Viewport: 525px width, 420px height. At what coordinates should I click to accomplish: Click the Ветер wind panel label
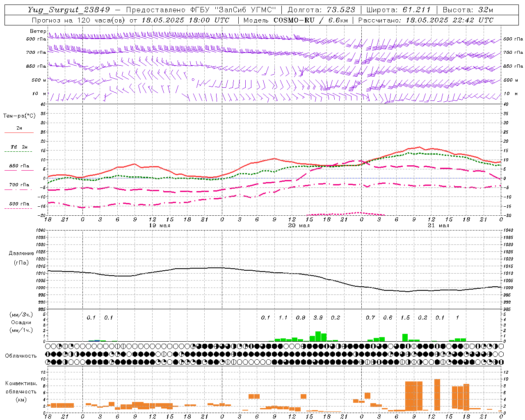[x=38, y=31]
